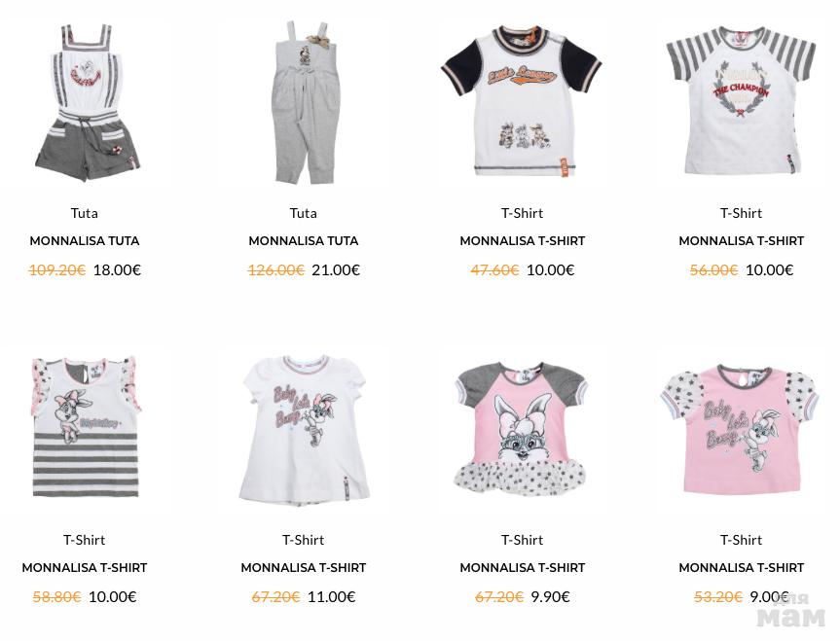Click the 10.00€ price under 58.80€ item
The width and height of the screenshot is (840, 641).
coord(113,596)
